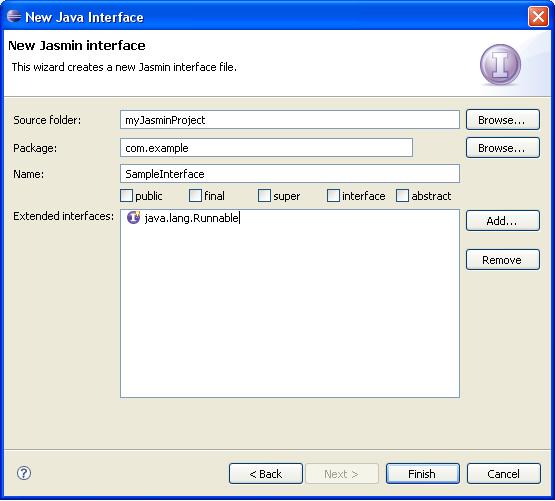Select the java.lang.Runnable list entry
555x501 pixels.
183,218
